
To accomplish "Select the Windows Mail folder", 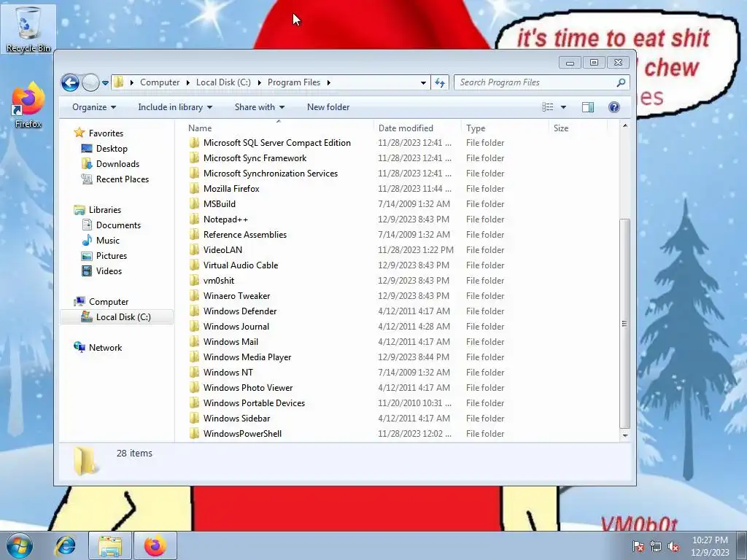I will pos(231,342).
